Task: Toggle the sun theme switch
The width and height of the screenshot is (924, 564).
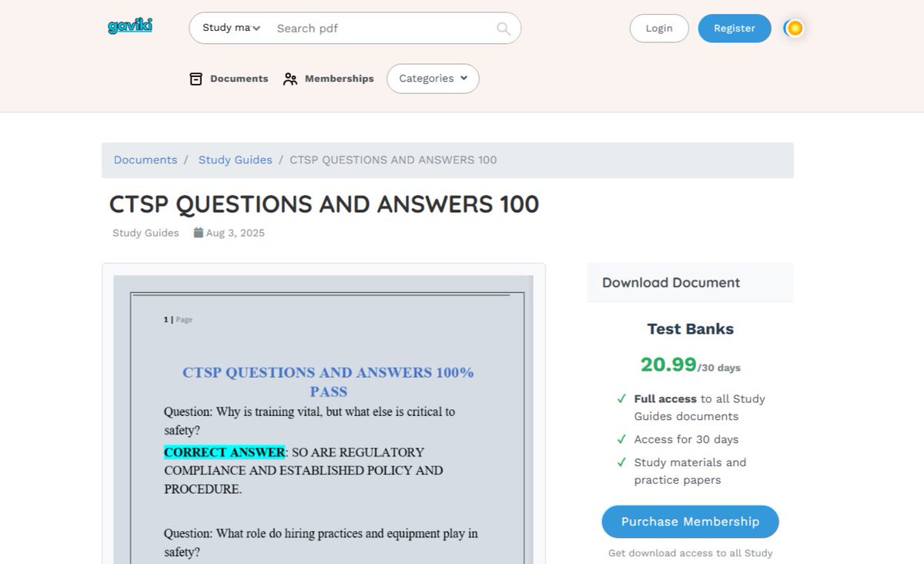Action: pos(794,29)
